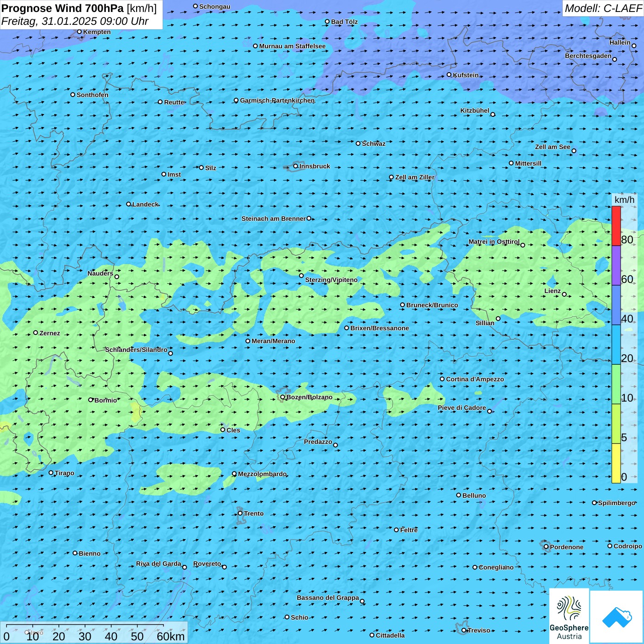Image resolution: width=644 pixels, height=644 pixels.
Task: Click the purple 60 km/h legend color
Action: tap(616, 265)
